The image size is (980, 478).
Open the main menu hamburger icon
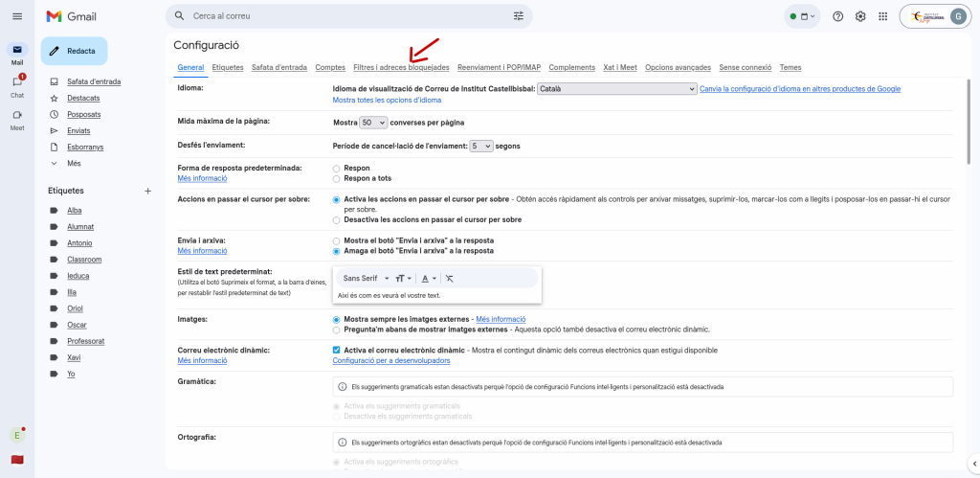coord(16,16)
